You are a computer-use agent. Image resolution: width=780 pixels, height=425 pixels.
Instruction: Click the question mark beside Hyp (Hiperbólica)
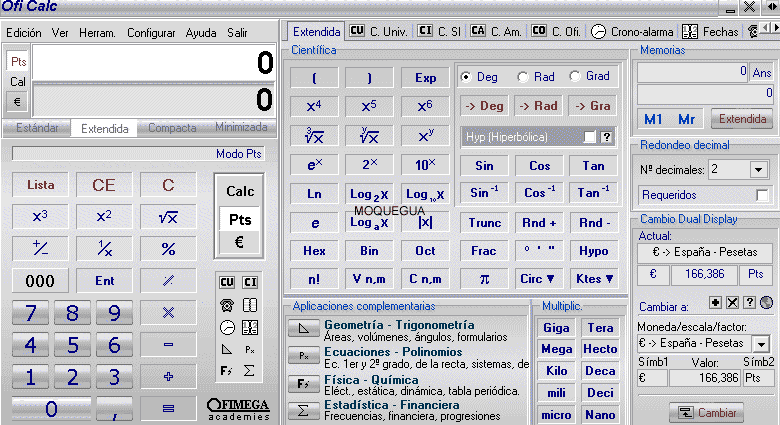[606, 137]
